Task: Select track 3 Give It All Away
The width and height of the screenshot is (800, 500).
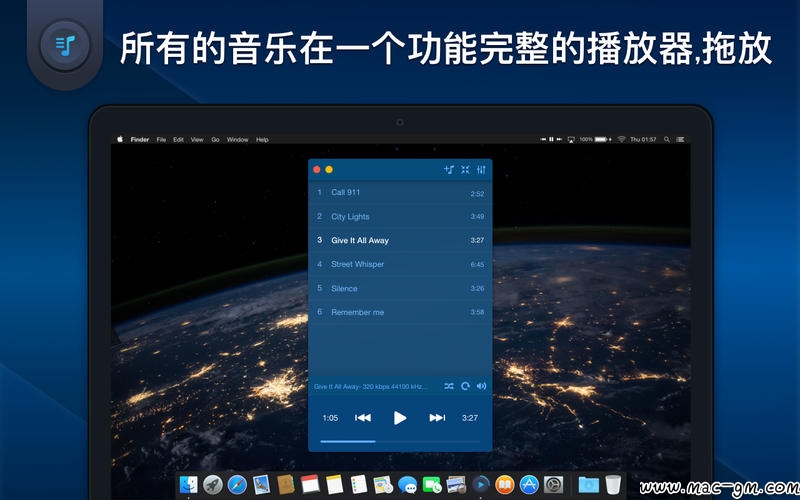Action: [400, 240]
